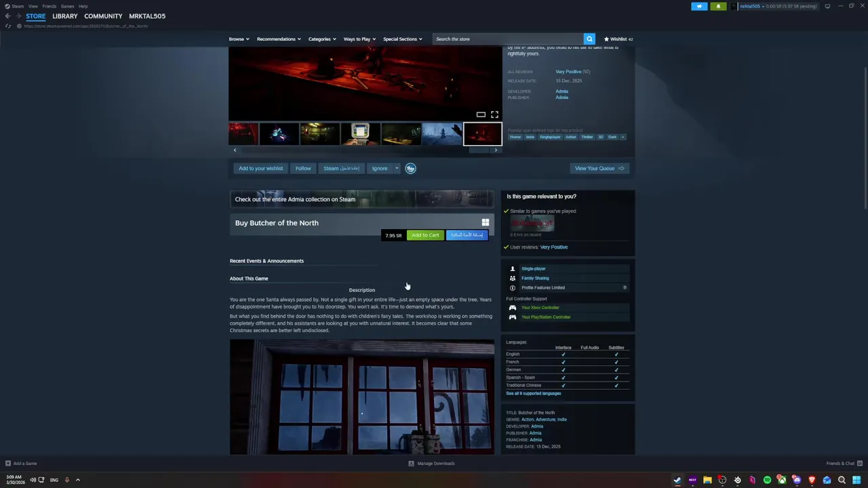The image size is (868, 488).
Task: Click the Search the store input field
Action: click(508, 39)
